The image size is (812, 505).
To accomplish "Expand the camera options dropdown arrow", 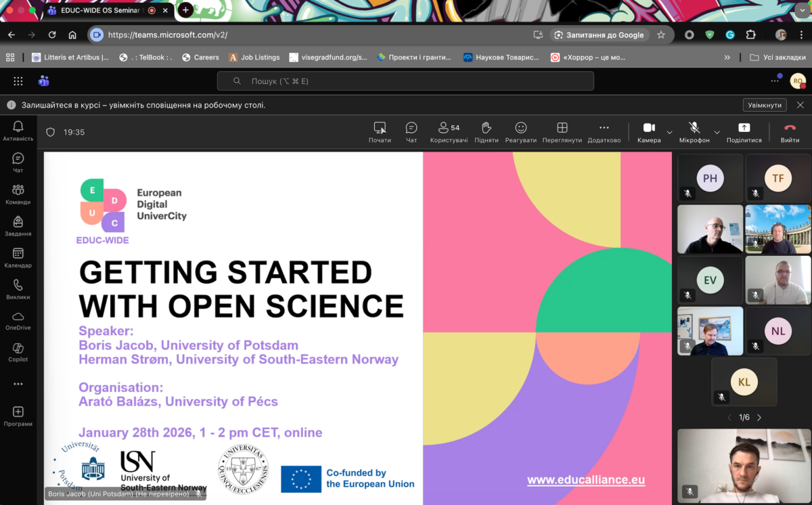I will 670,132.
